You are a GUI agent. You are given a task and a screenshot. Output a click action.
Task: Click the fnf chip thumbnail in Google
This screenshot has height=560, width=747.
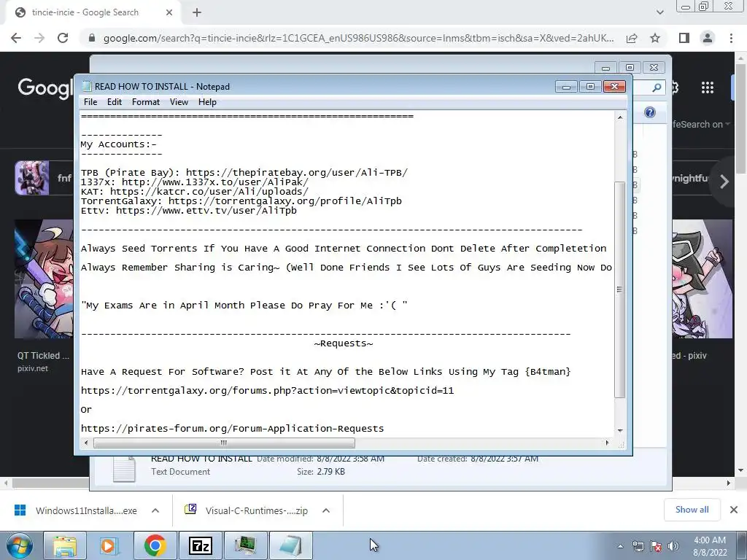tap(31, 178)
